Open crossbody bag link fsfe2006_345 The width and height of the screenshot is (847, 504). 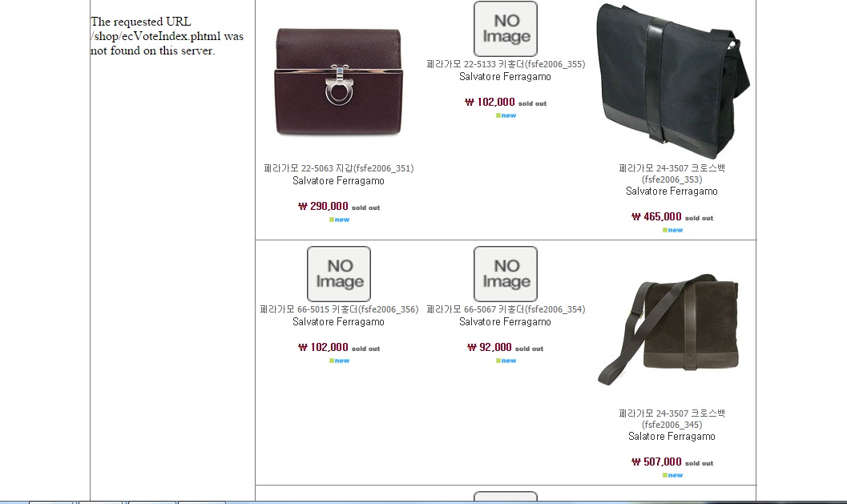tap(672, 419)
